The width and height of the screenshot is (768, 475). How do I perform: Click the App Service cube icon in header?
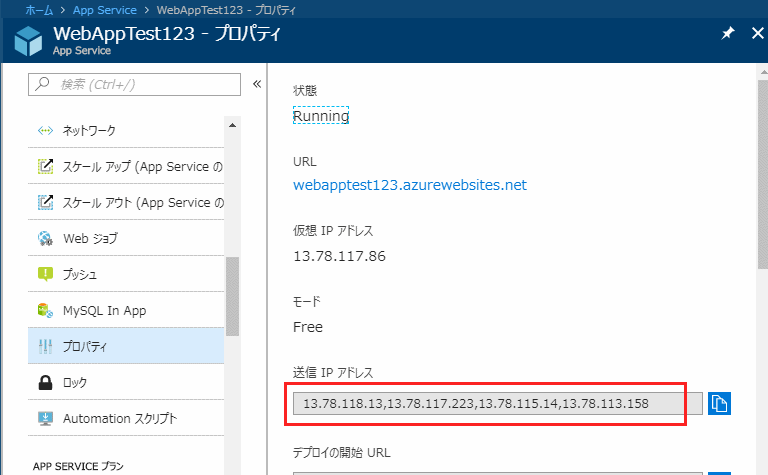point(28,41)
